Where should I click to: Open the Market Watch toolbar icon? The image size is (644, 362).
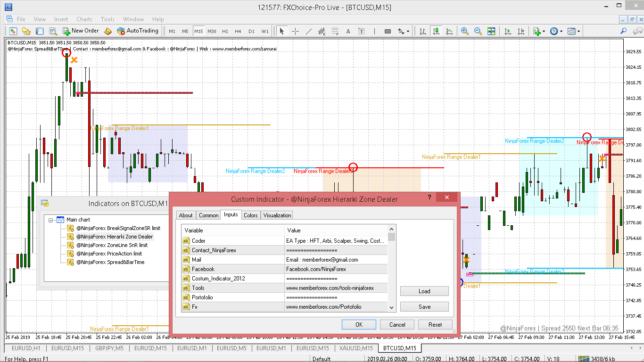point(13,31)
